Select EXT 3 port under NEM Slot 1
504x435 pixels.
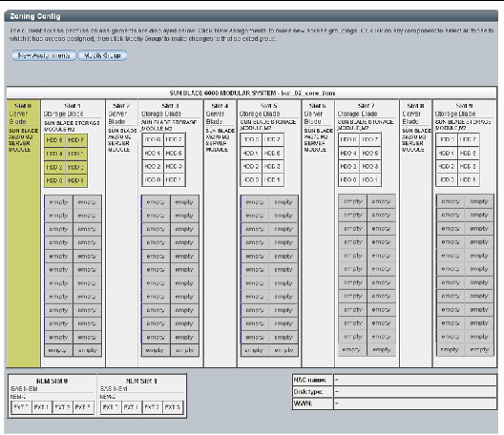coord(173,407)
